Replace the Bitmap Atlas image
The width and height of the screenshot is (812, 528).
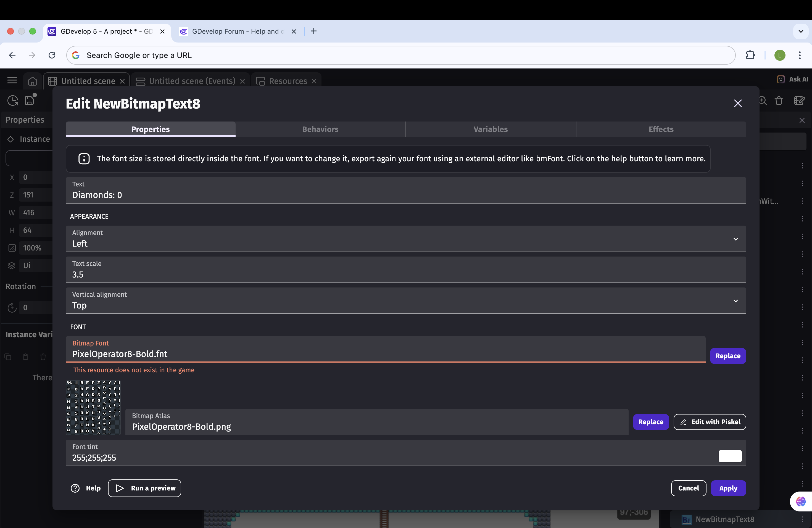click(651, 422)
